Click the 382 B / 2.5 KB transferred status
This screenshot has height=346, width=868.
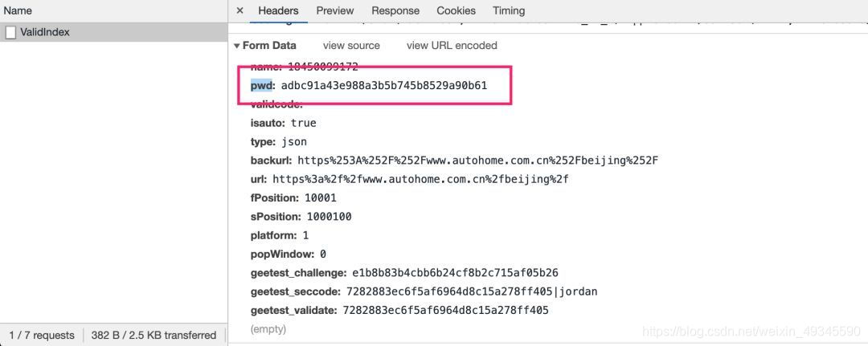click(154, 336)
